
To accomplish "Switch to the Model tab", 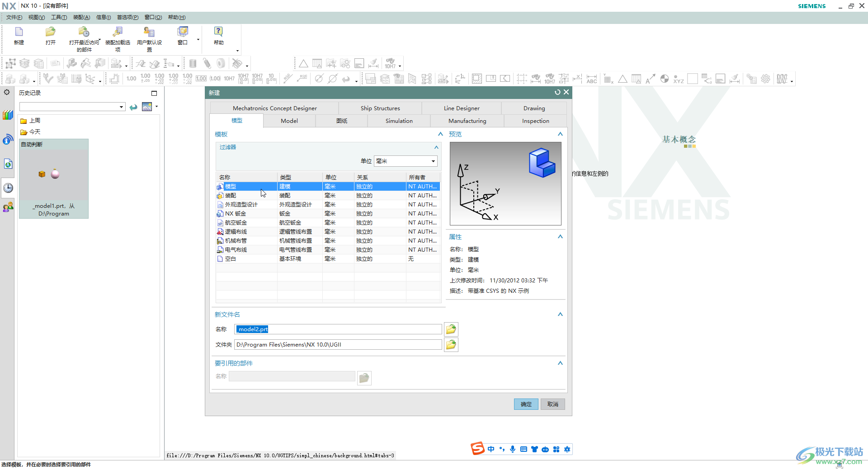I will [x=289, y=121].
